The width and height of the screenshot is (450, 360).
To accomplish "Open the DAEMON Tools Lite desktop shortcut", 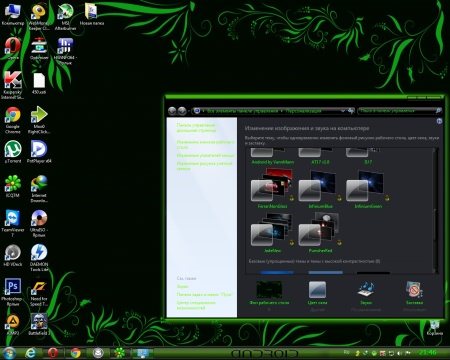I will [39, 258].
